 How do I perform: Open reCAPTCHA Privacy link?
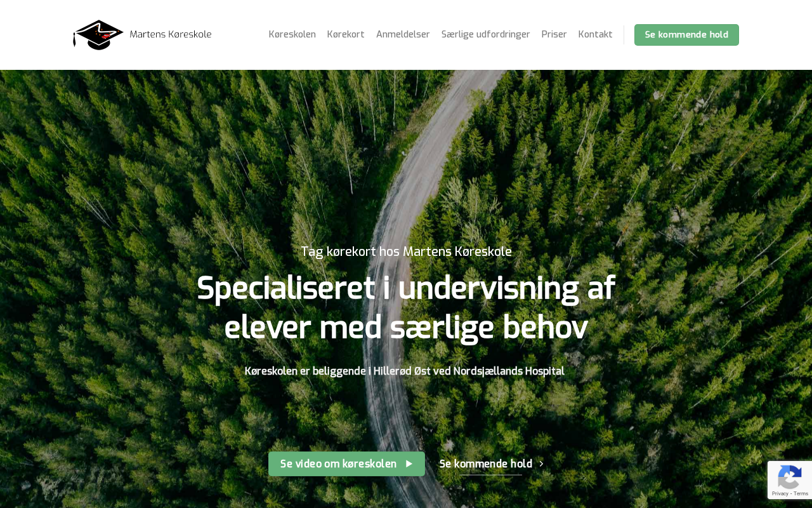tap(780, 493)
